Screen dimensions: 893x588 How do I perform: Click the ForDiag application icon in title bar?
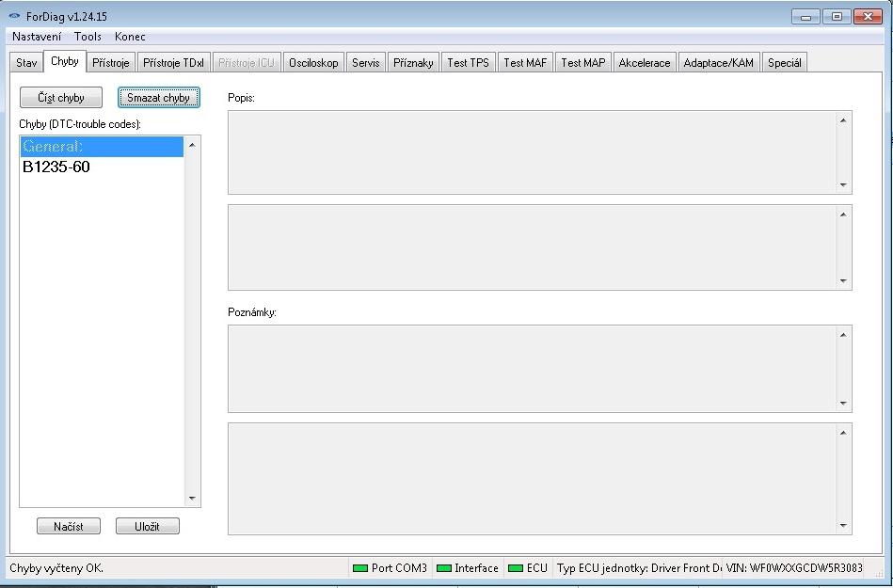point(14,16)
